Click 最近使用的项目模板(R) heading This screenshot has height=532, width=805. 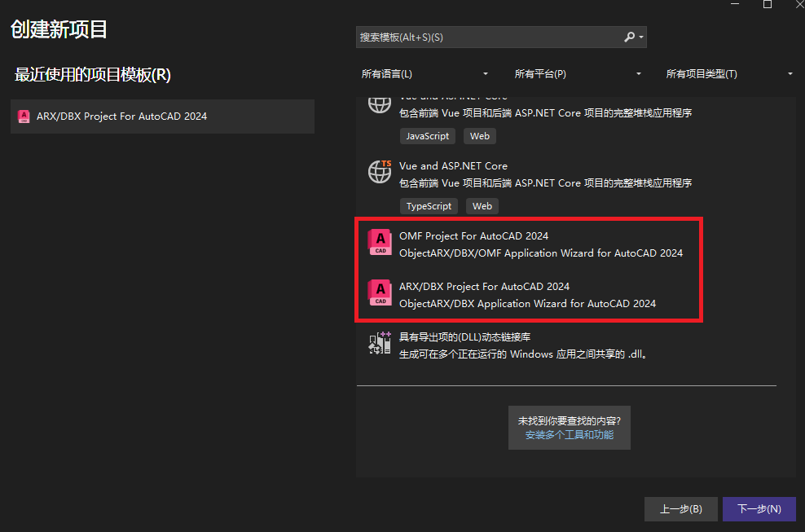point(92,75)
